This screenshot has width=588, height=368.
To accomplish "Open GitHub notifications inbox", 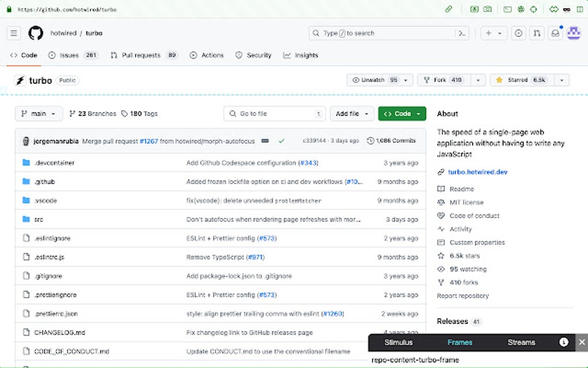I will click(555, 33).
